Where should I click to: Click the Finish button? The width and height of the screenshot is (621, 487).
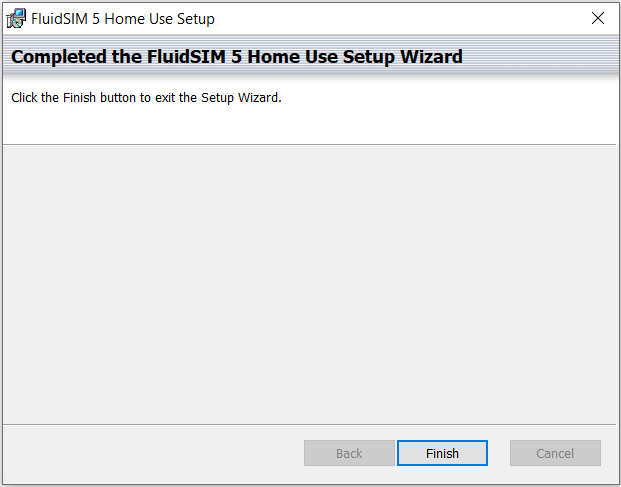[442, 453]
